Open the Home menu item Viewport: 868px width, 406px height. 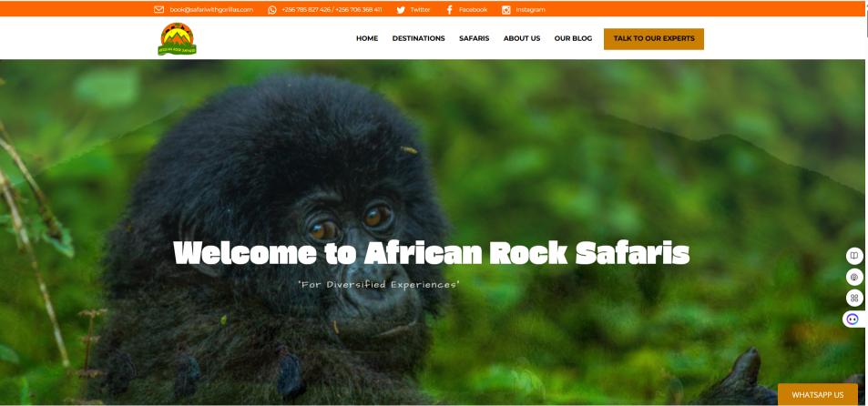click(367, 39)
